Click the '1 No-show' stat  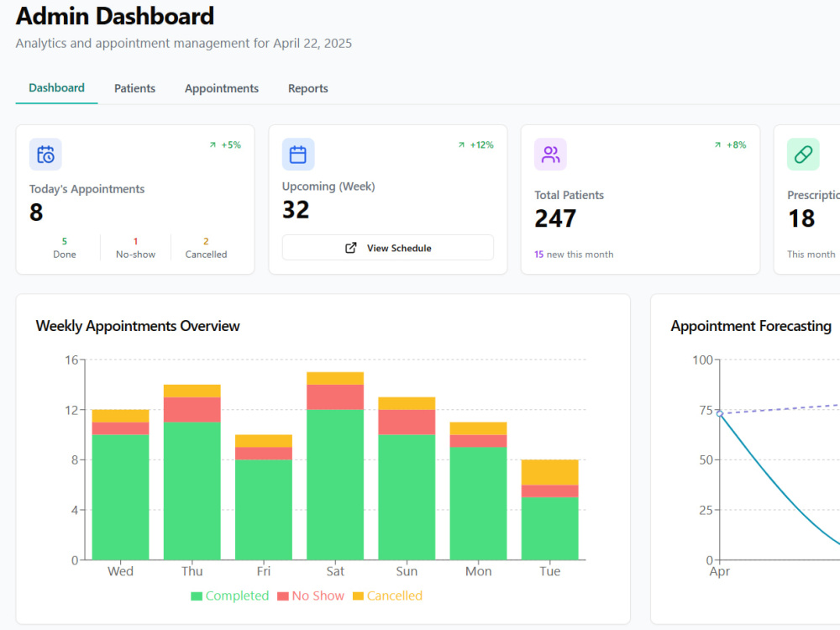pyautogui.click(x=135, y=248)
